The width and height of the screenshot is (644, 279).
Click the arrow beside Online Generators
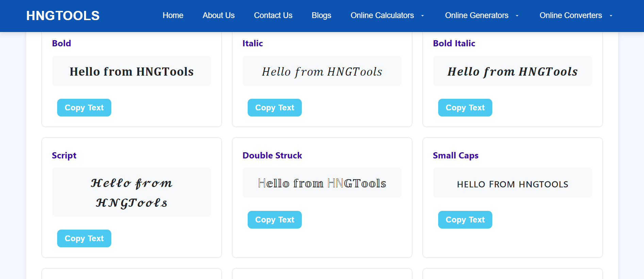(517, 16)
